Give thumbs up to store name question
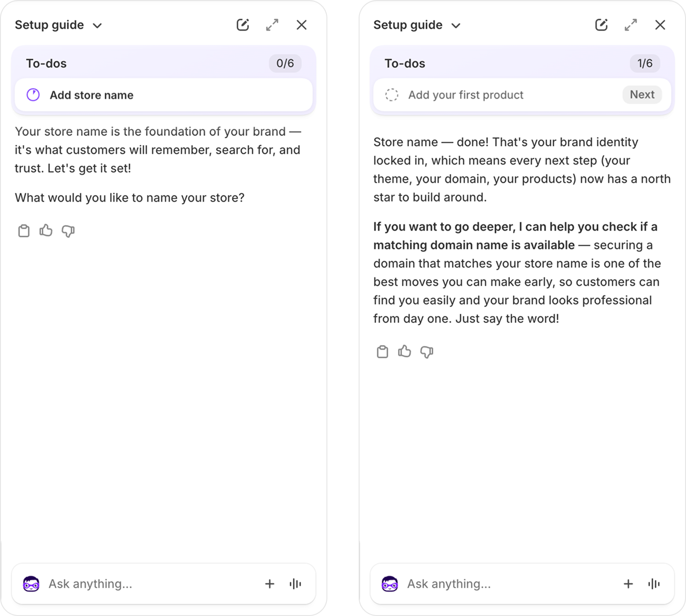Viewport: 686px width, 616px height. pos(46,230)
